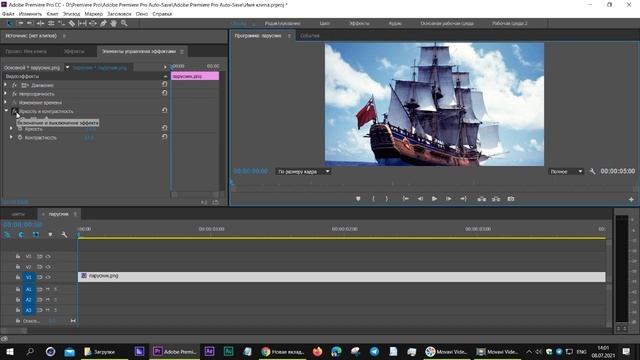The image size is (640, 360).
Task: Open the master clip dropdown arrow in Effect Controls
Action: [67, 67]
